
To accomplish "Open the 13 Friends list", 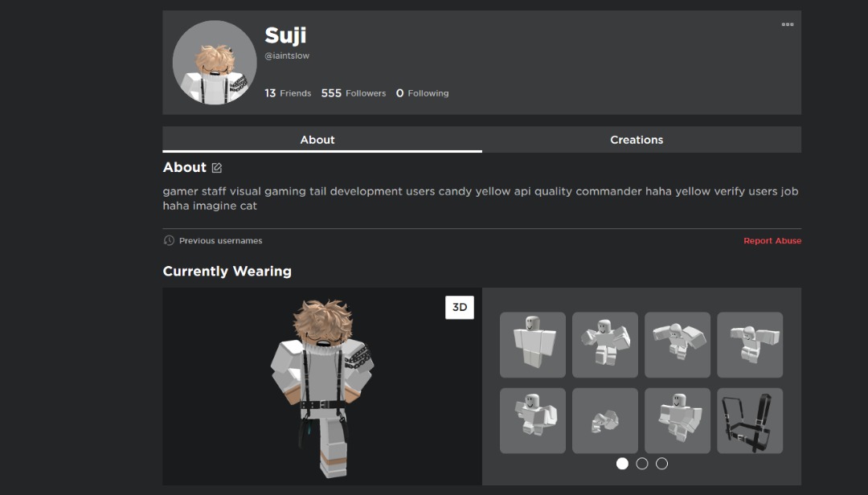I will 287,93.
